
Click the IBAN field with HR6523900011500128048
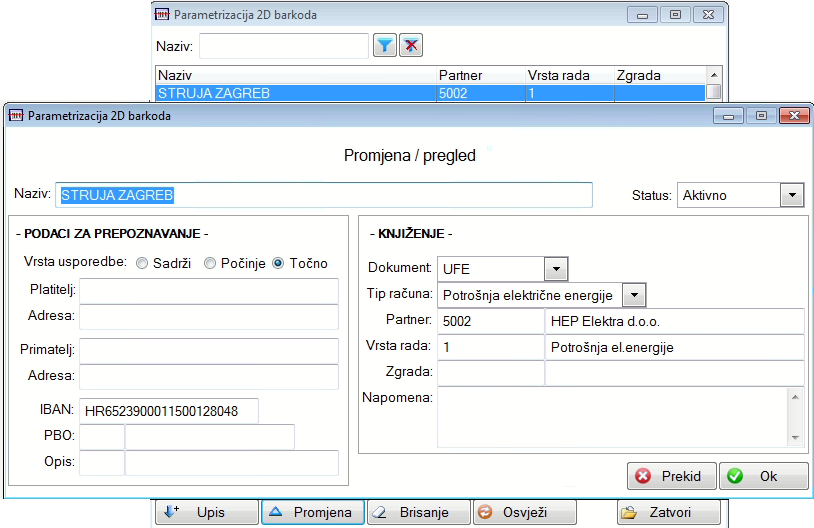[169, 411]
